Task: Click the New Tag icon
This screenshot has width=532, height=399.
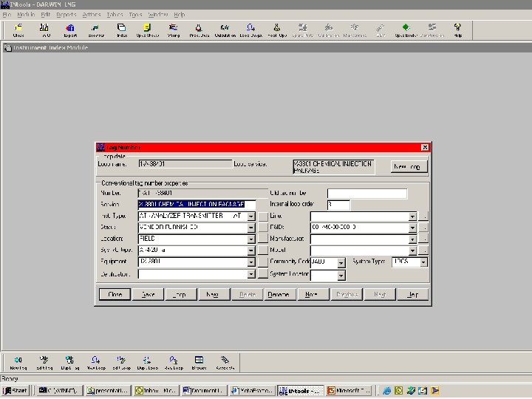Action: [x=18, y=363]
